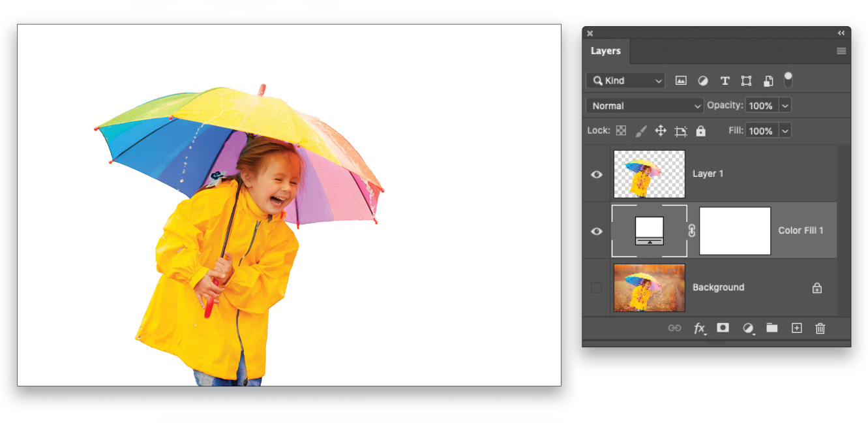
Task: Create a new group folder
Action: [x=772, y=328]
